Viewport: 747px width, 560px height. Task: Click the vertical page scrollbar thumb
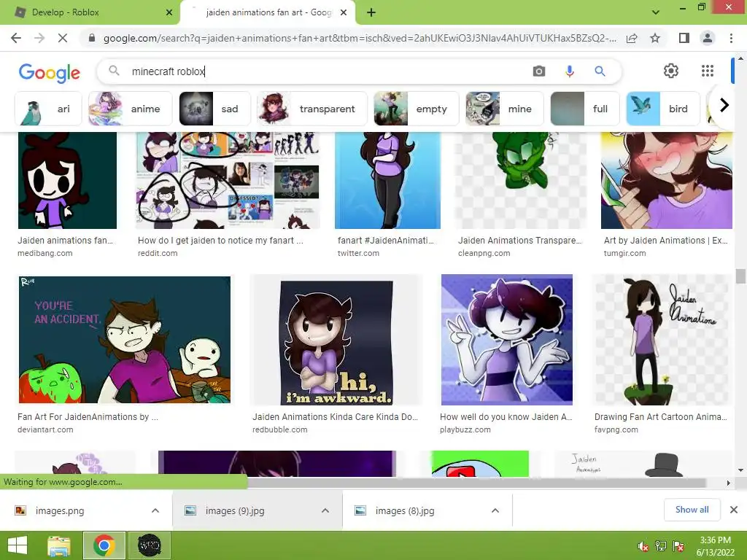(x=740, y=276)
